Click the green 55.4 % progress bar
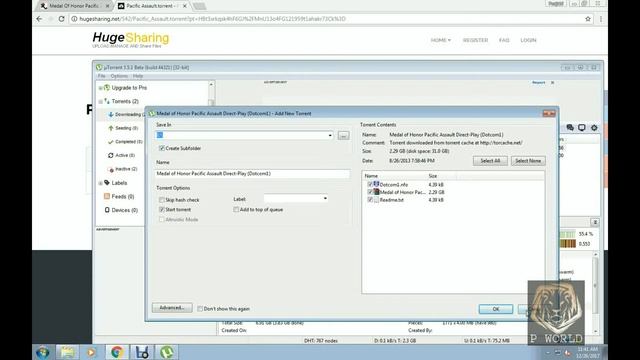Screen dimensions: 640x360 [x=567, y=234]
